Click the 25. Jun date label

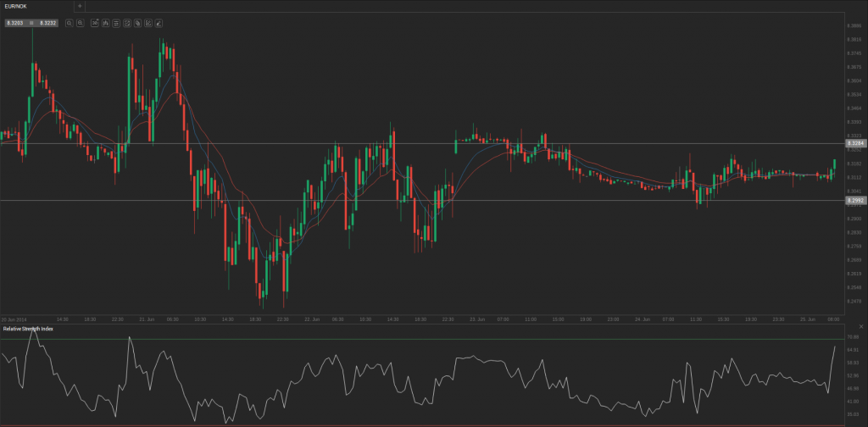(808, 319)
